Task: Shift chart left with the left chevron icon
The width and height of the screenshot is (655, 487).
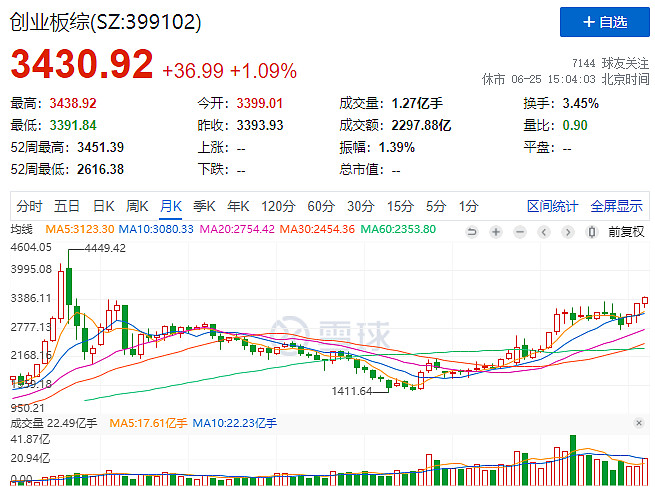Action: [x=543, y=232]
